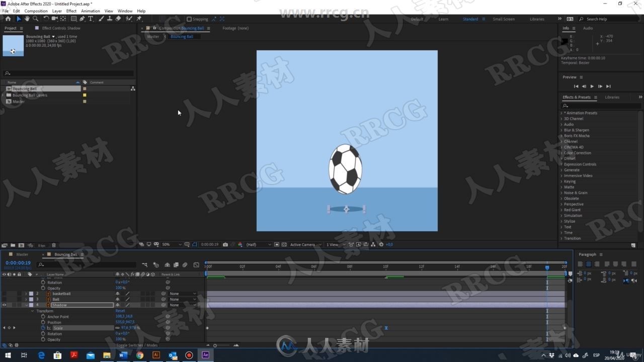Open the 50% magnification dropdown
The height and width of the screenshot is (362, 644).
(172, 245)
